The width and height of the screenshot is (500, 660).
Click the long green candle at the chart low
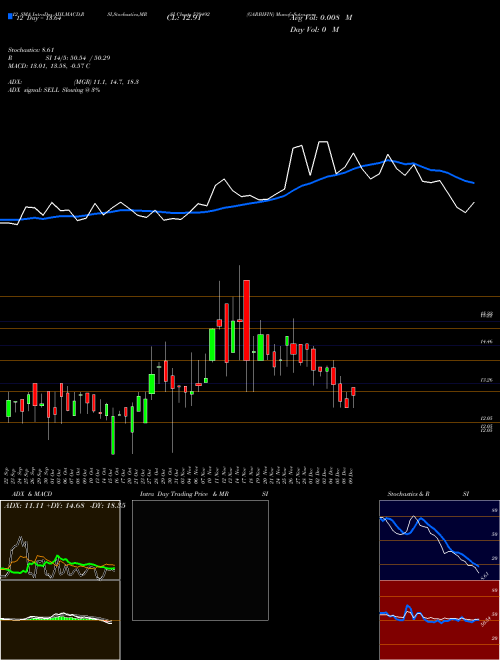[113, 435]
